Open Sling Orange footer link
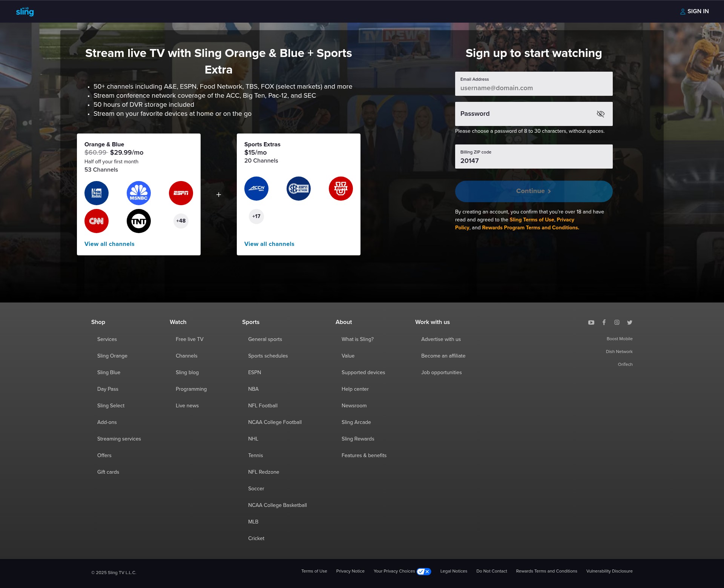Viewport: 724px width, 588px height. tap(112, 356)
